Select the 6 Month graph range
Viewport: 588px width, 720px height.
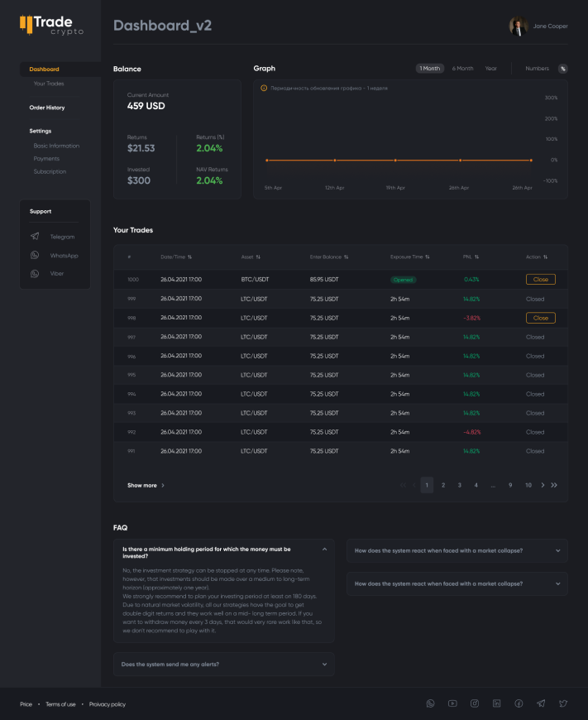pyautogui.click(x=463, y=69)
